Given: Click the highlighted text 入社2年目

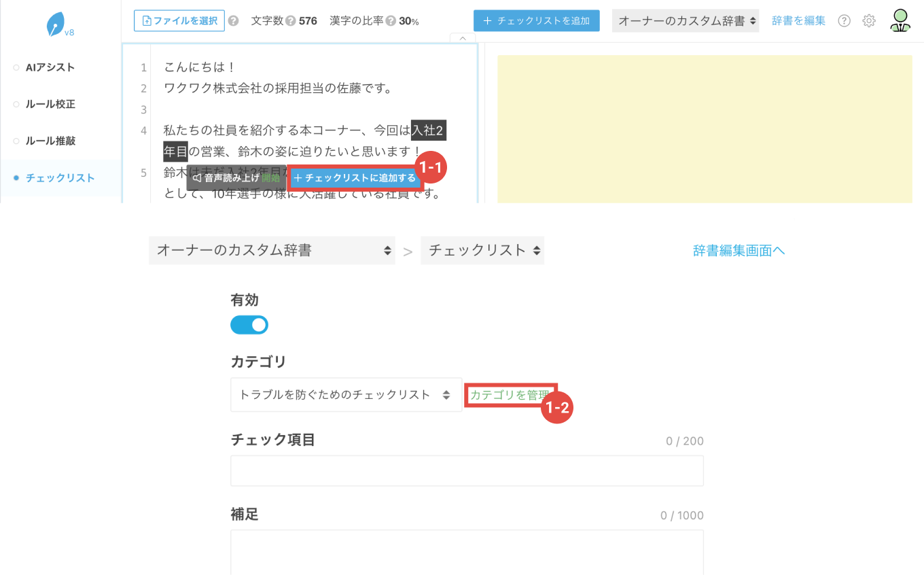Looking at the screenshot, I should (429, 130).
